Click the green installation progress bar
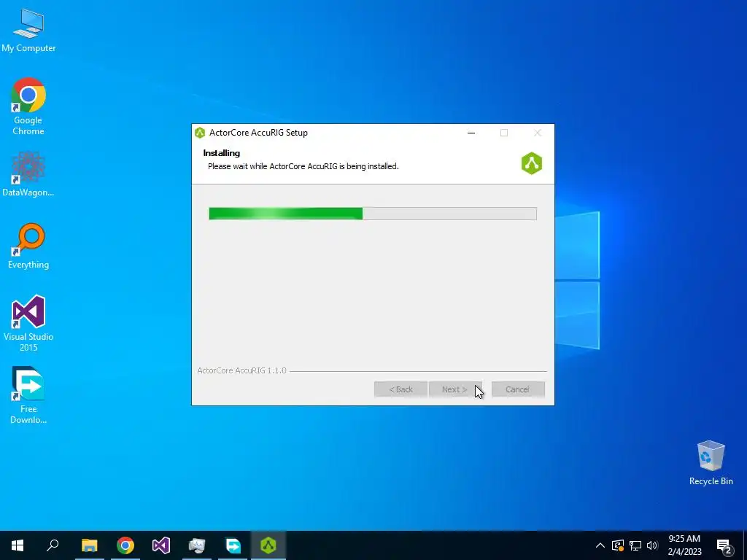 (x=373, y=214)
